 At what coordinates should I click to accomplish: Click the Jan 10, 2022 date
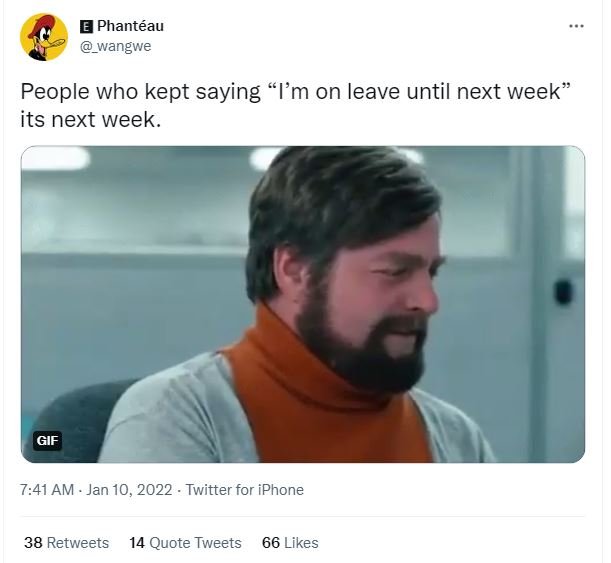coord(129,490)
